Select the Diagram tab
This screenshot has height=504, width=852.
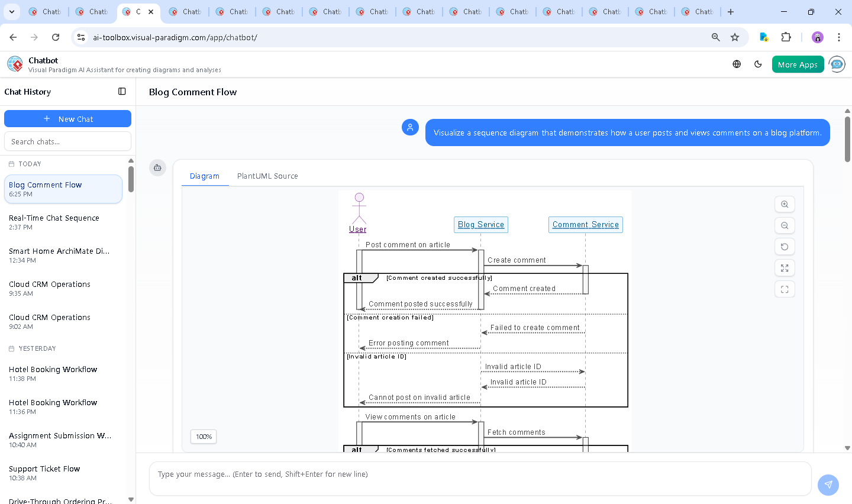tap(205, 176)
